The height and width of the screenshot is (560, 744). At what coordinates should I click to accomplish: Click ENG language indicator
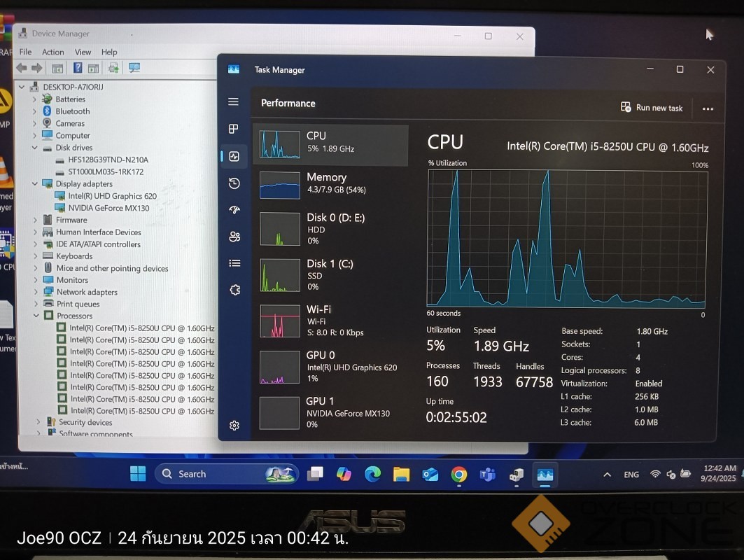[x=631, y=475]
